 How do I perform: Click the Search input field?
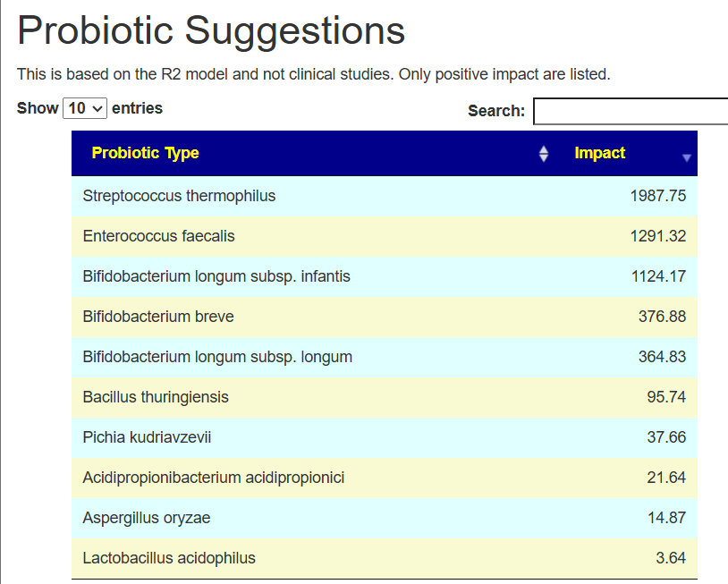[631, 111]
